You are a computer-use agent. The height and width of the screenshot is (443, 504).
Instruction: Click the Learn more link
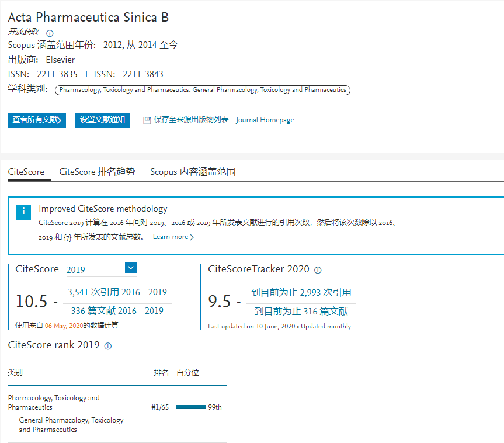pos(170,237)
